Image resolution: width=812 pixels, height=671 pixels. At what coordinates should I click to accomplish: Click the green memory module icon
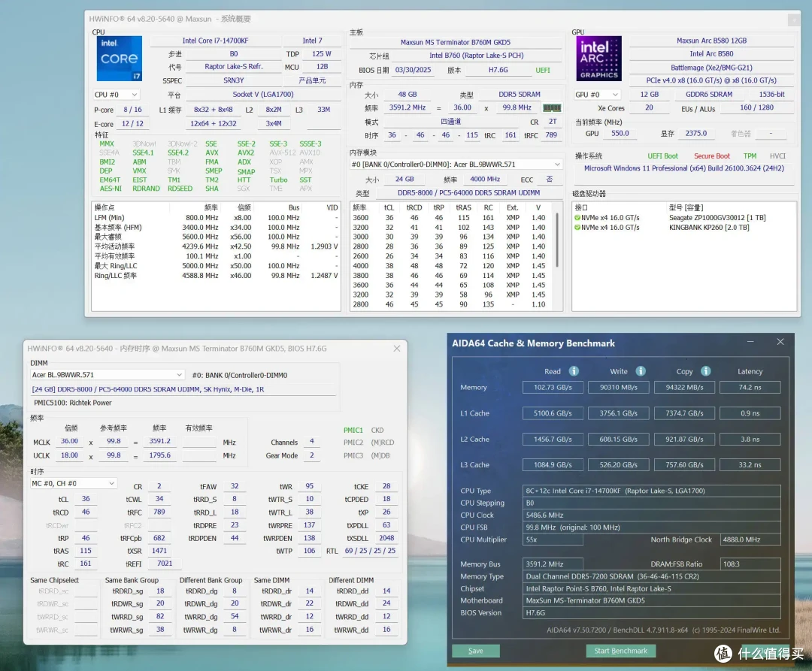pos(552,107)
